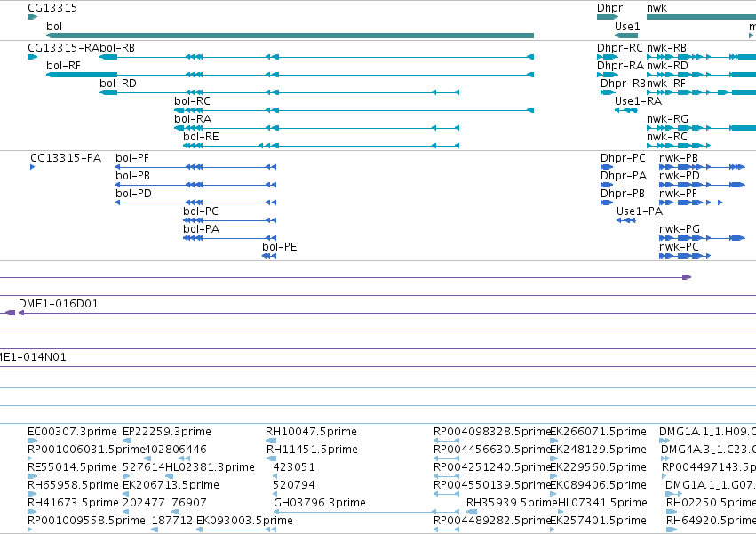Select the RH35939.5prime EST label
The image size is (756, 534).
click(512, 503)
